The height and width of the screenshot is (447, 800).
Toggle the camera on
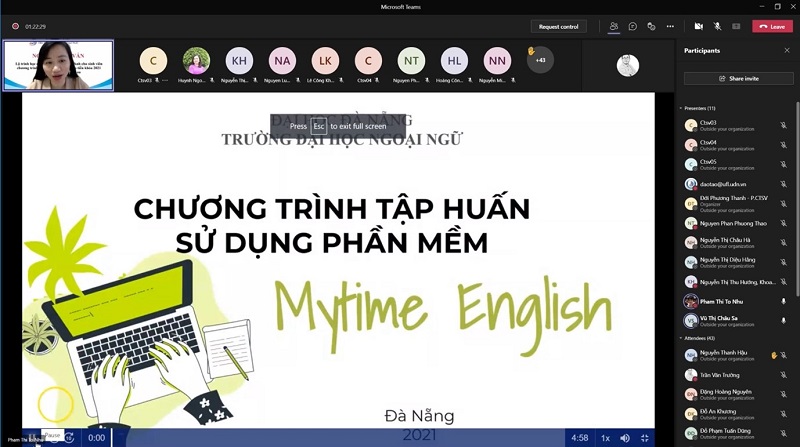coord(699,26)
